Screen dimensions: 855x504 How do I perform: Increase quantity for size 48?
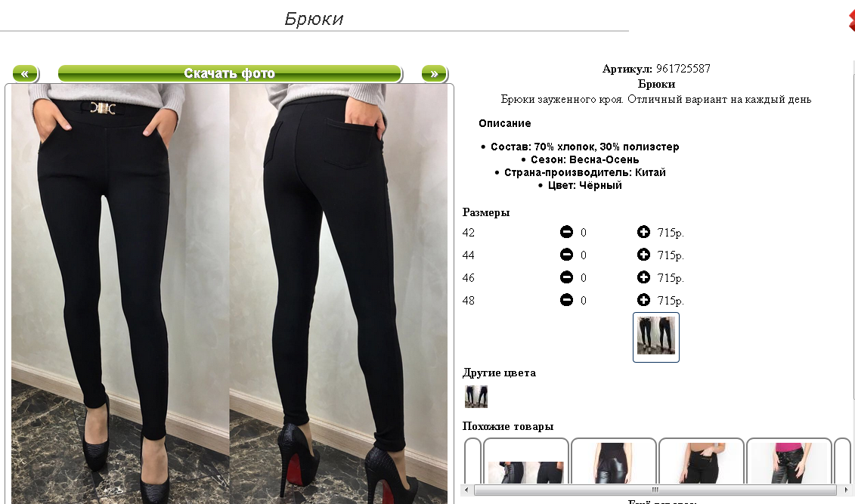click(643, 300)
